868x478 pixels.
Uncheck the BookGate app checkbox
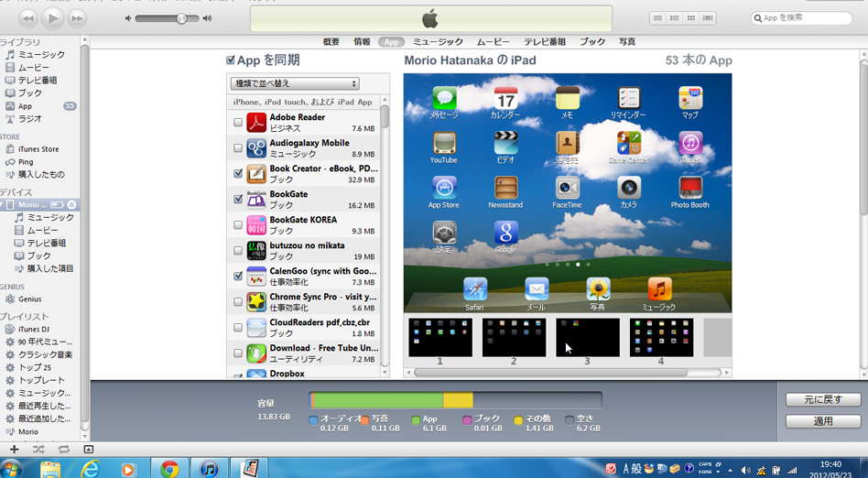[x=238, y=199]
